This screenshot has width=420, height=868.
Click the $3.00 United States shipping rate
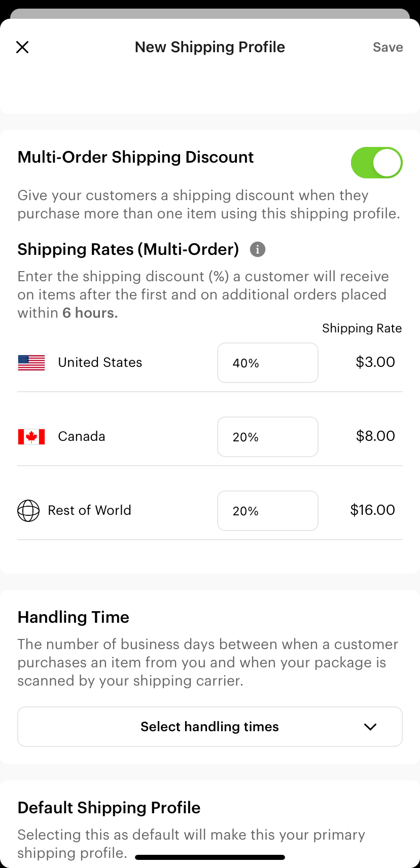click(x=375, y=362)
